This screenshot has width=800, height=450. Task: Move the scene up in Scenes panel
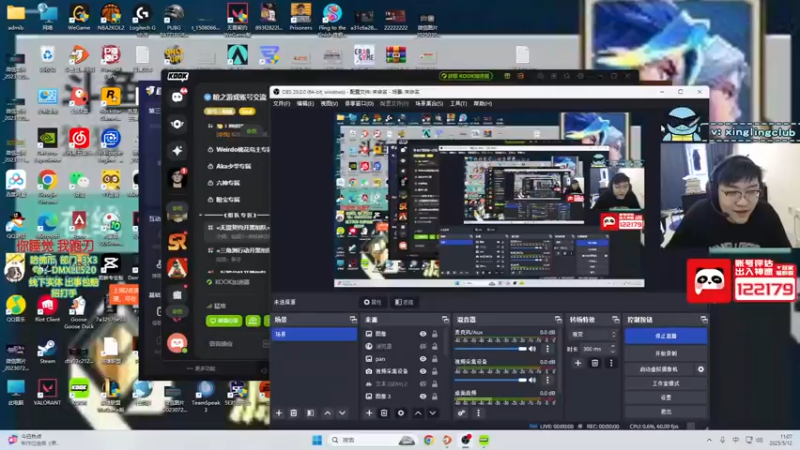click(328, 413)
